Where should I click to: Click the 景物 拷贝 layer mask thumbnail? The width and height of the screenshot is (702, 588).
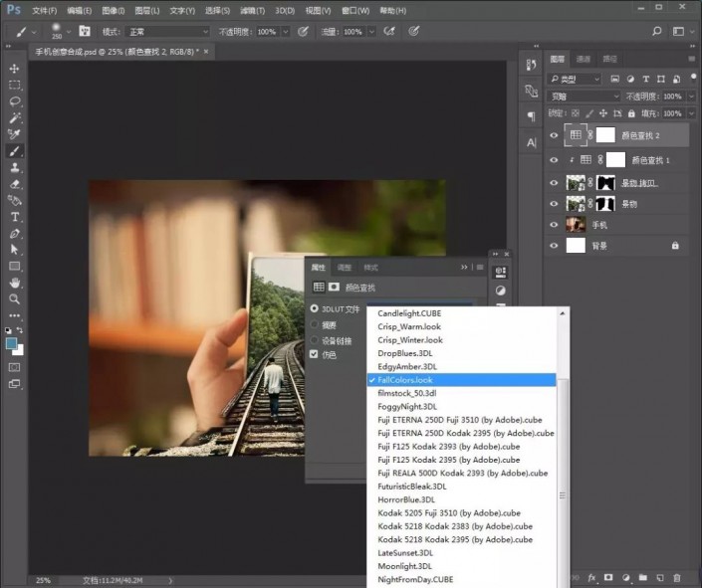(x=605, y=183)
